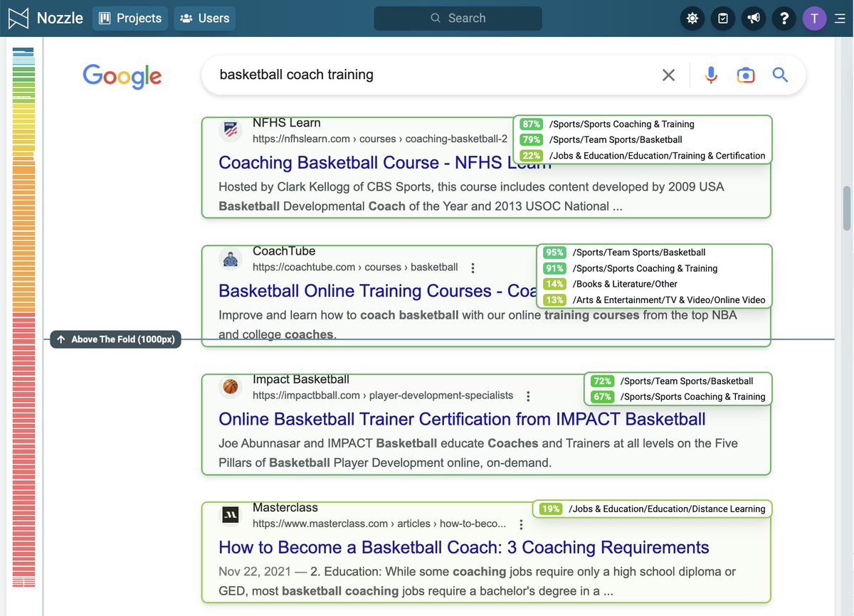The image size is (854, 616).
Task: Click the CoachTube favicon
Action: click(x=230, y=259)
